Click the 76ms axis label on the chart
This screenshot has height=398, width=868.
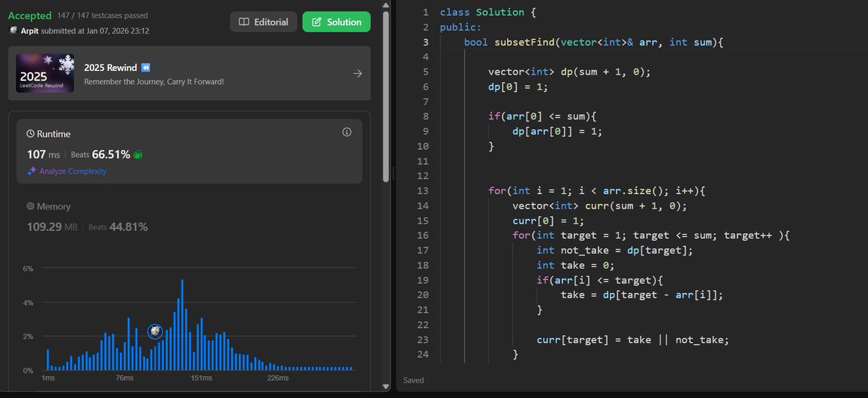pyautogui.click(x=124, y=378)
